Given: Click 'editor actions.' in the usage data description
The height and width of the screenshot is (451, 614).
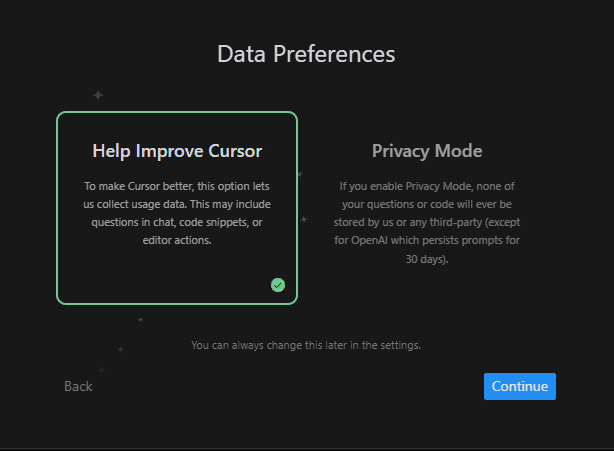Looking at the screenshot, I should 177,240.
